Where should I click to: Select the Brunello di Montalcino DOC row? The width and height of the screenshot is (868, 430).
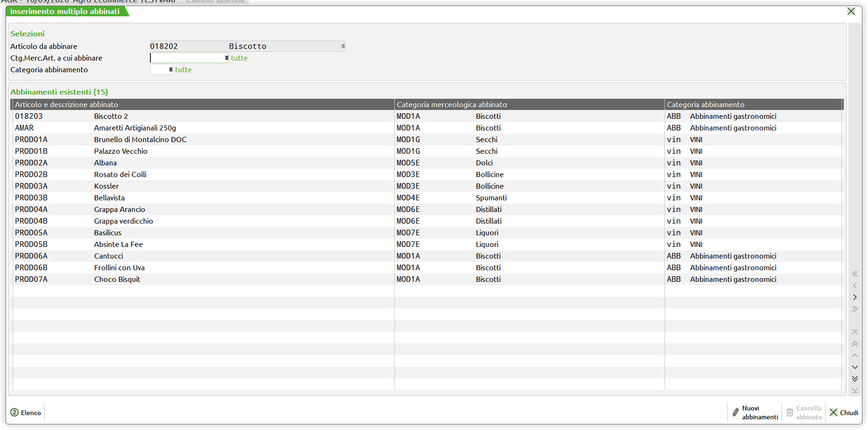(140, 139)
